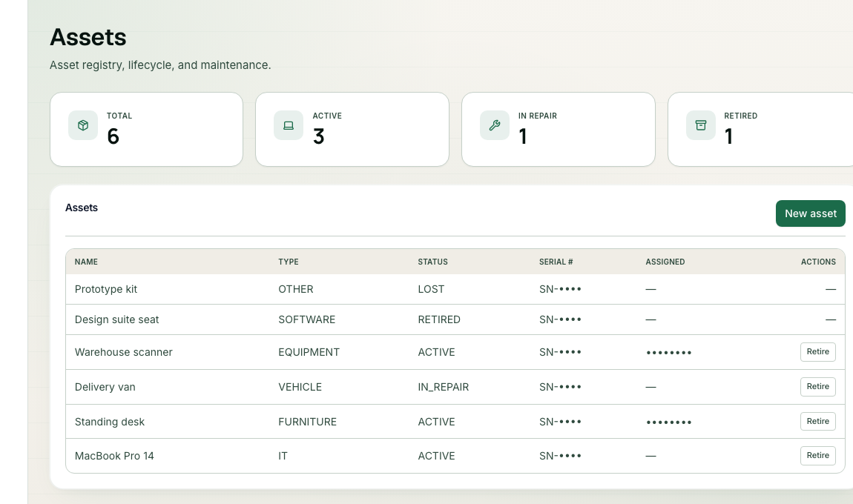Viewport: 853px width, 504px height.
Task: Click the TYPE column header
Action: coord(289,262)
